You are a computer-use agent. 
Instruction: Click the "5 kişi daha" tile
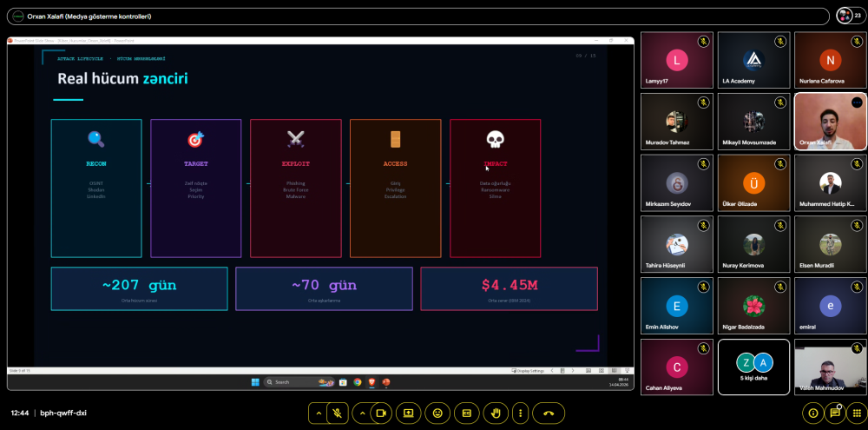point(753,367)
